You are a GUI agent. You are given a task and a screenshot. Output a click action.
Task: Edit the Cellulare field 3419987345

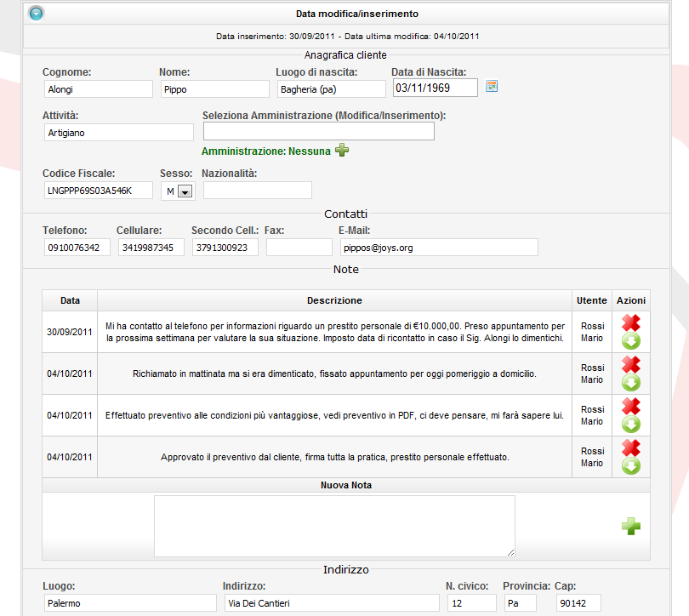151,248
